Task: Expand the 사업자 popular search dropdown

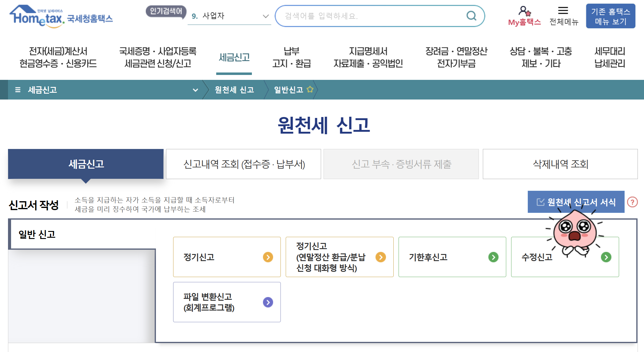Action: pos(265,16)
